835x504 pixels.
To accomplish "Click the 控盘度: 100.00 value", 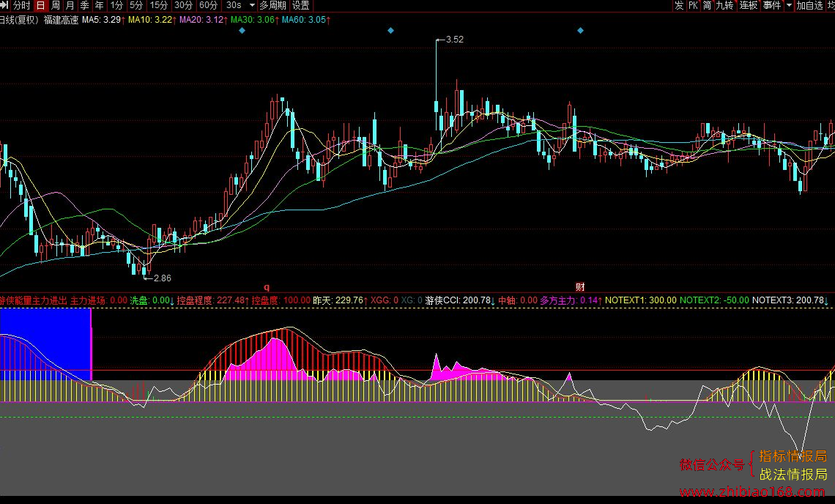I will (281, 300).
